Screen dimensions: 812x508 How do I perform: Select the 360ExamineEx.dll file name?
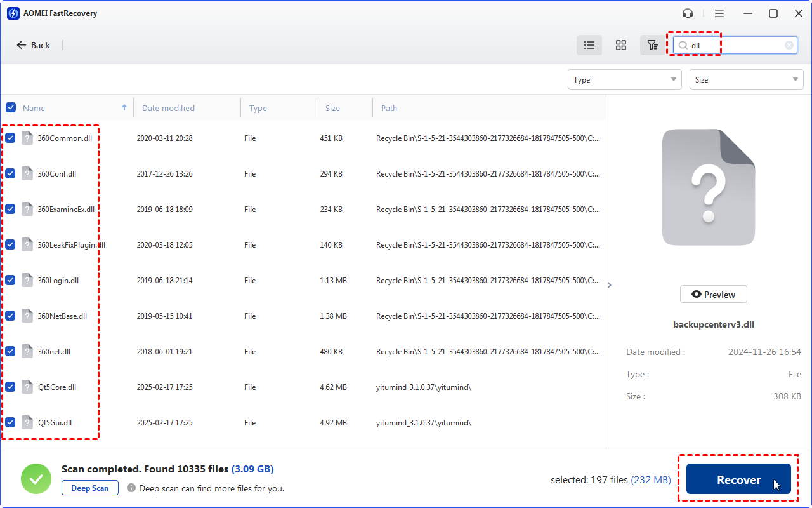point(66,209)
